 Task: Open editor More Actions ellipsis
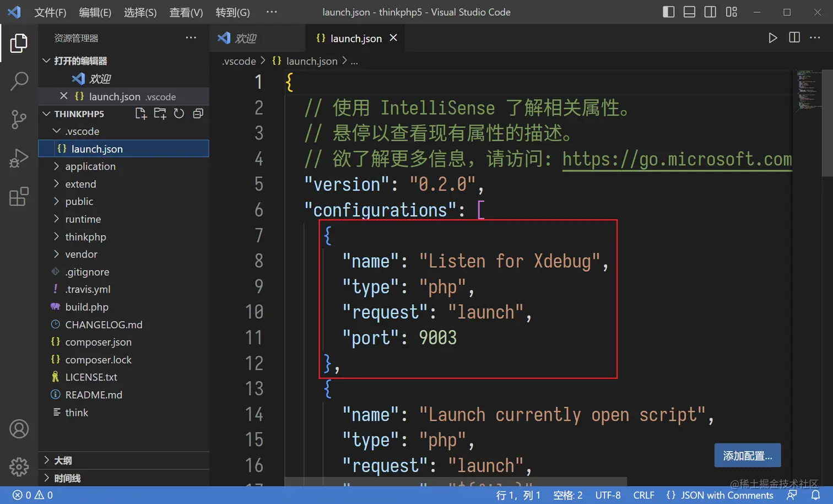coord(815,37)
